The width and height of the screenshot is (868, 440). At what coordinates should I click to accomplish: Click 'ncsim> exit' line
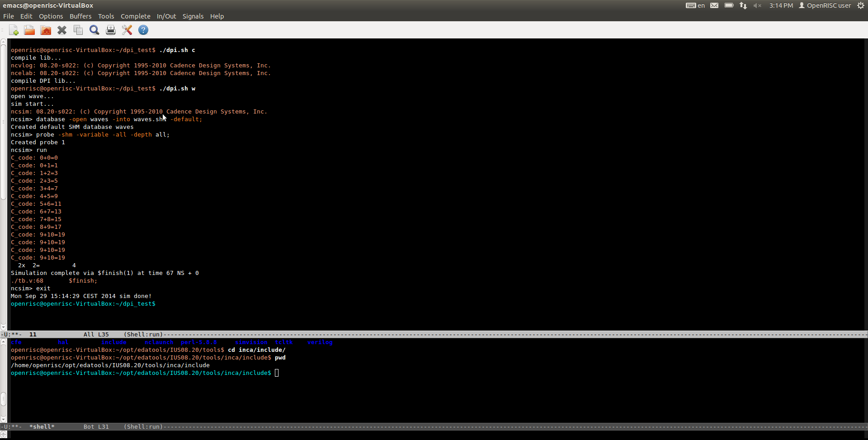pos(31,289)
